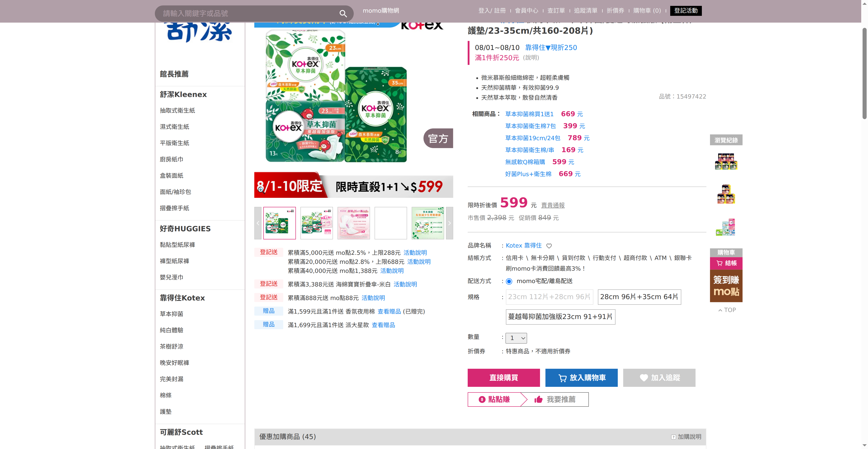Select the second product thumbnail
868x449 pixels.
[316, 223]
